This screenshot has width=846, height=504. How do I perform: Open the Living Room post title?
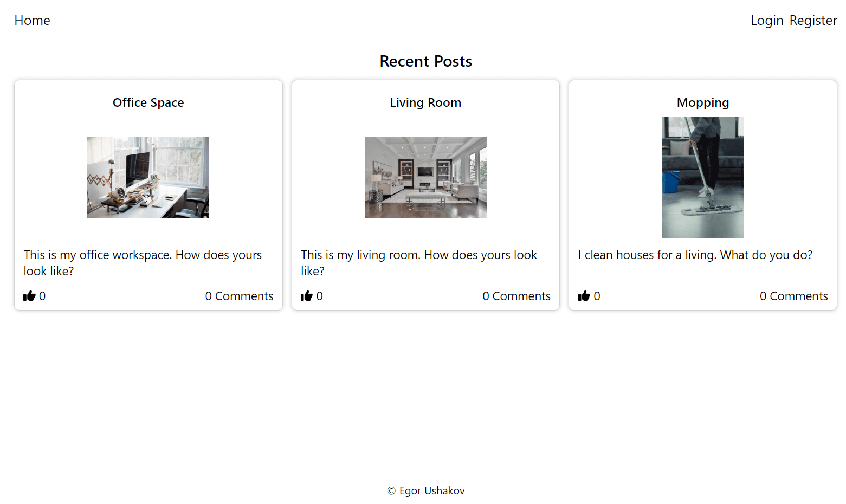(425, 102)
